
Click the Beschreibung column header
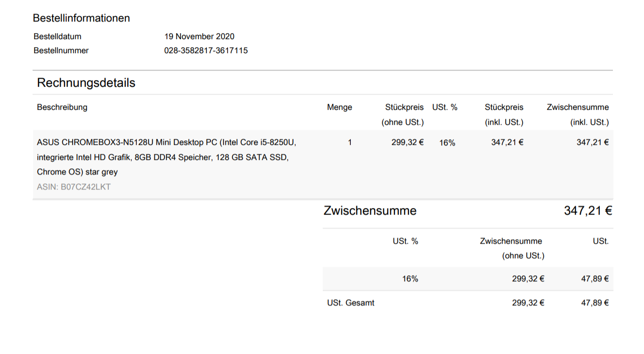coord(62,107)
